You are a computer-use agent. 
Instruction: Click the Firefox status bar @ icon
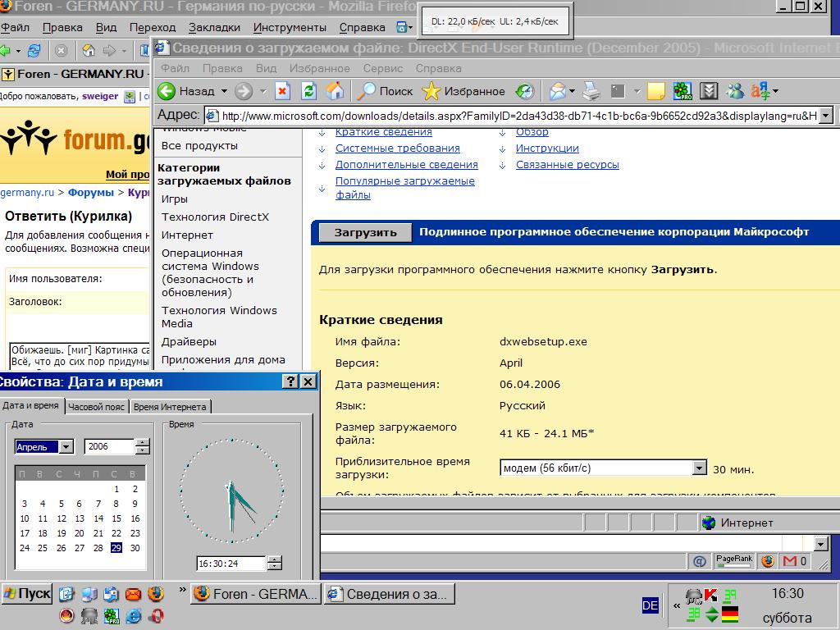(700, 561)
